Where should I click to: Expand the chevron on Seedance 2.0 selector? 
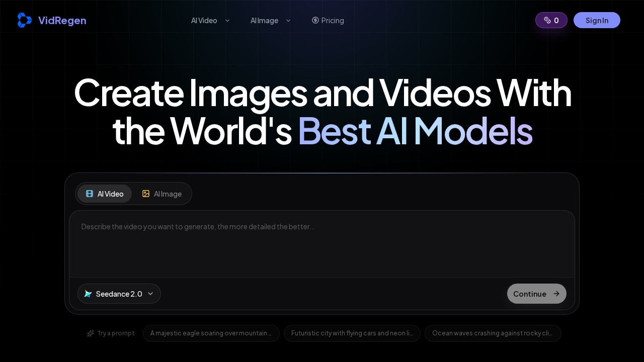point(150,294)
